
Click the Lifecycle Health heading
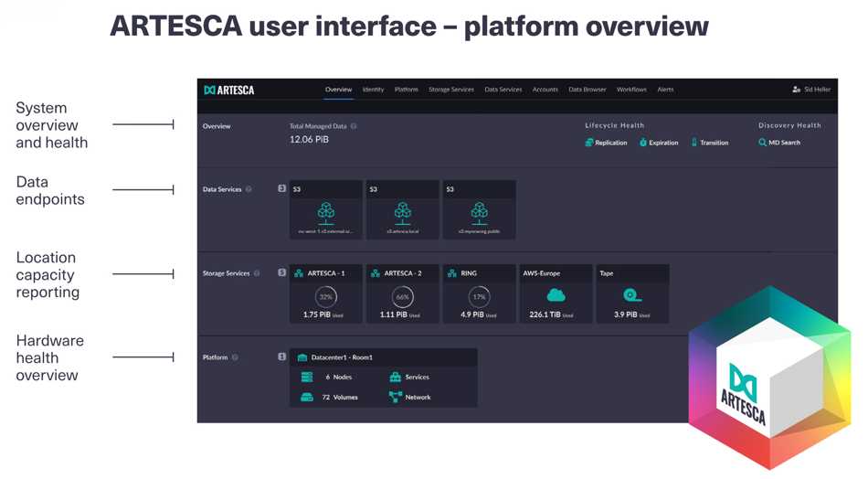[615, 126]
